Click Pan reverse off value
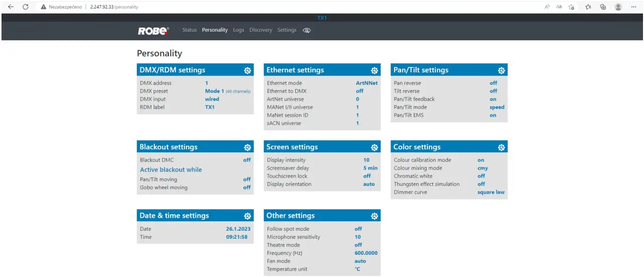 point(493,83)
